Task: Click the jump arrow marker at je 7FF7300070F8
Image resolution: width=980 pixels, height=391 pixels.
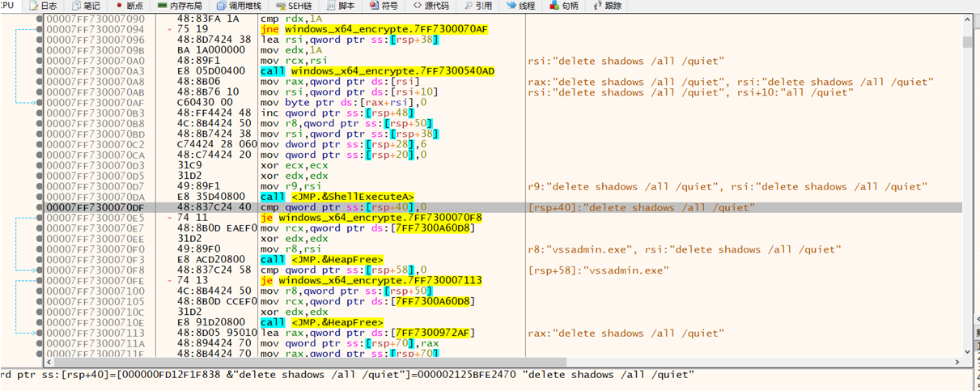Action: [x=169, y=219]
